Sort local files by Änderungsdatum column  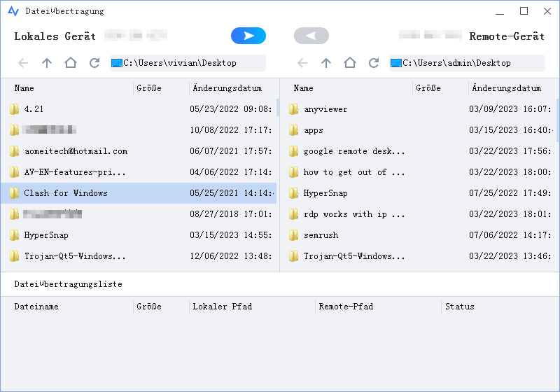[x=227, y=88]
